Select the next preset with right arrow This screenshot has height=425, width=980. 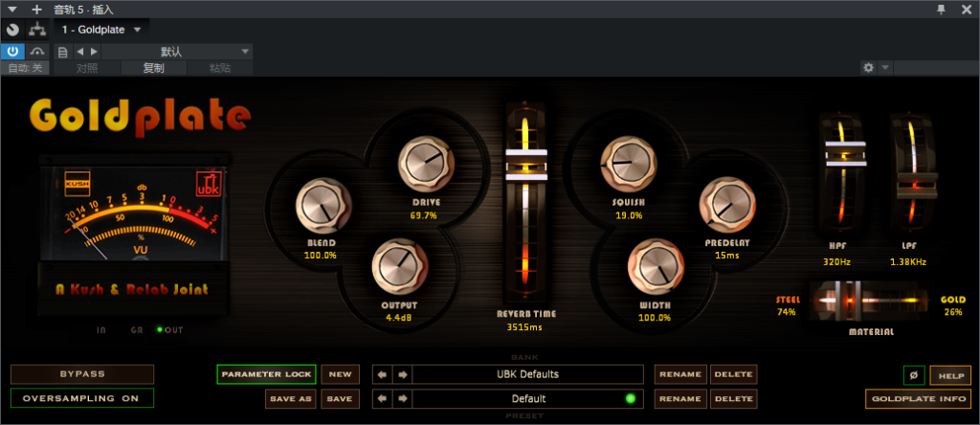pos(403,399)
